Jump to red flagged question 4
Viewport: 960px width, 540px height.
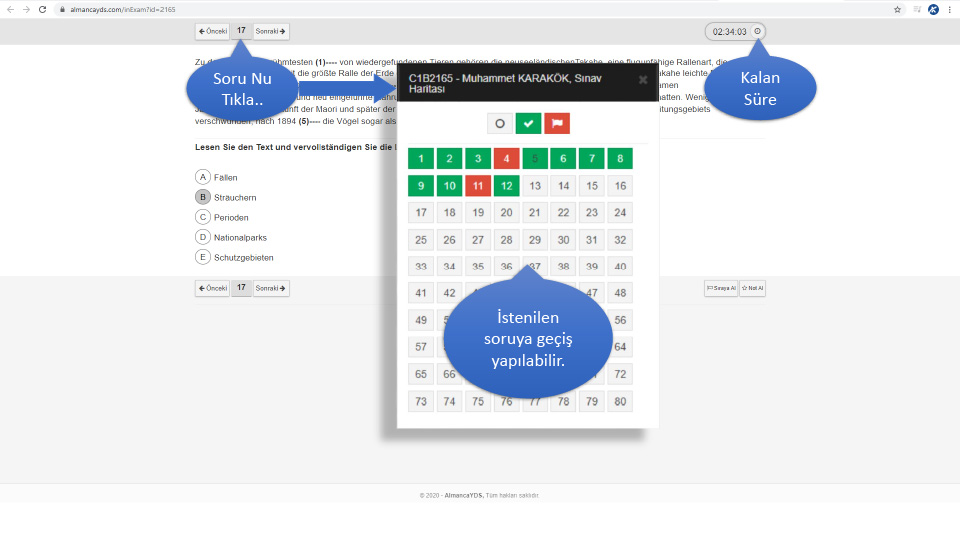[506, 159]
